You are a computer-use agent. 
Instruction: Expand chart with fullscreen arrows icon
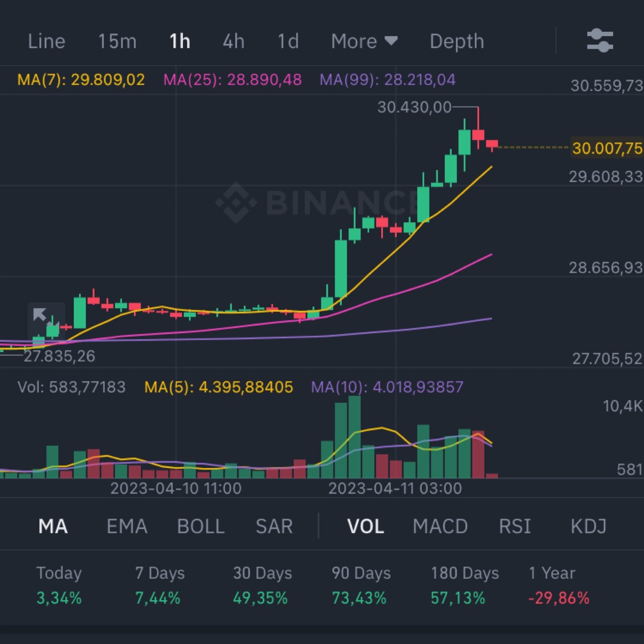click(46, 321)
